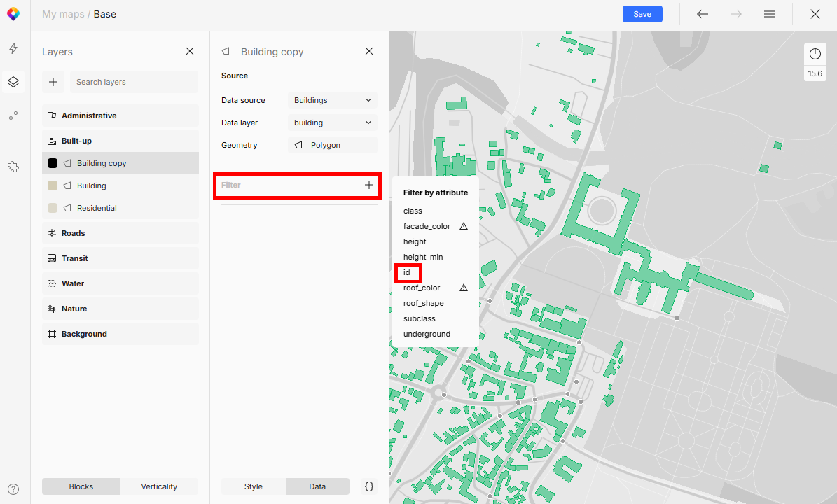Switch to the Style tab
Image resolution: width=837 pixels, height=504 pixels.
coord(254,486)
